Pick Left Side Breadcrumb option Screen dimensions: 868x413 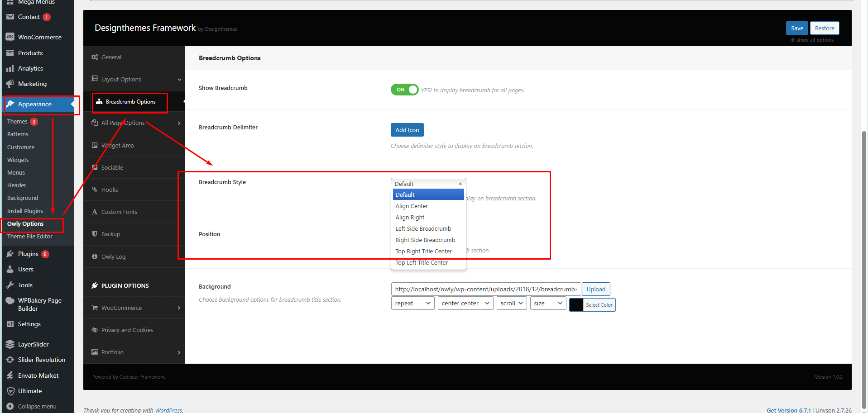[428, 228]
